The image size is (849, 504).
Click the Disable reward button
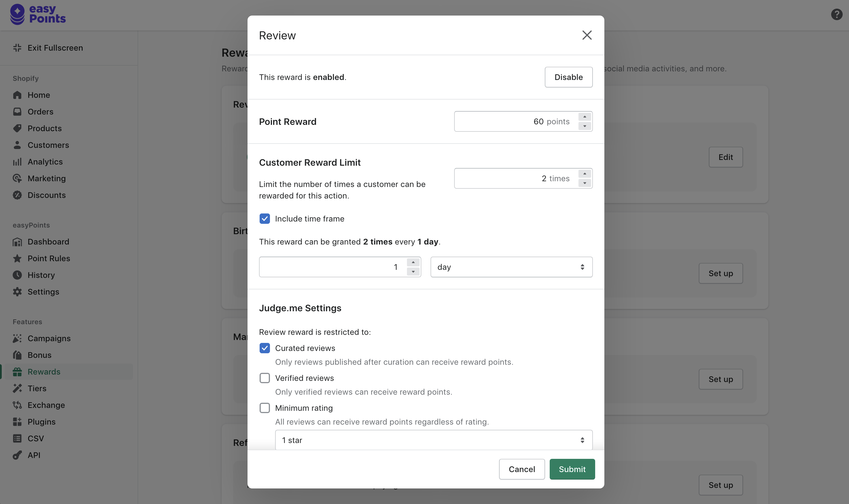(x=568, y=77)
